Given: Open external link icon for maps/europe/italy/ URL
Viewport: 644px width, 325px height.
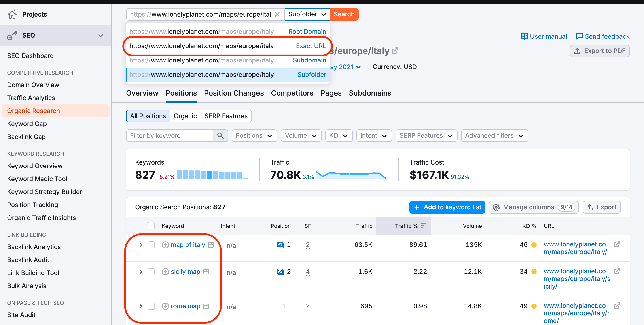Looking at the screenshot, I should tap(617, 244).
